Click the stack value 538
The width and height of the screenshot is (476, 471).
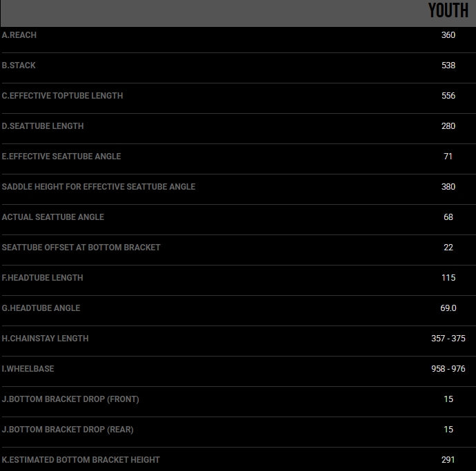448,66
